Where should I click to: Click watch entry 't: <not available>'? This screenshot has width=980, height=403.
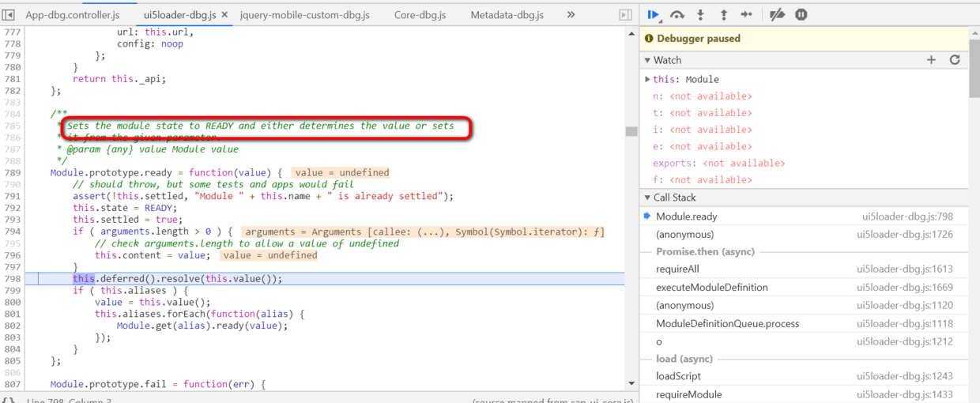pyautogui.click(x=702, y=113)
